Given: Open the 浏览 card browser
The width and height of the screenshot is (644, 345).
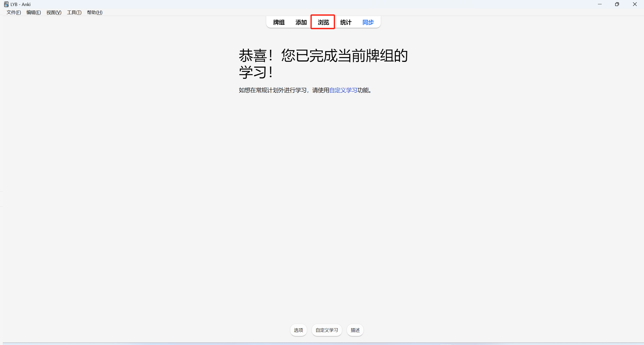Looking at the screenshot, I should pos(323,22).
